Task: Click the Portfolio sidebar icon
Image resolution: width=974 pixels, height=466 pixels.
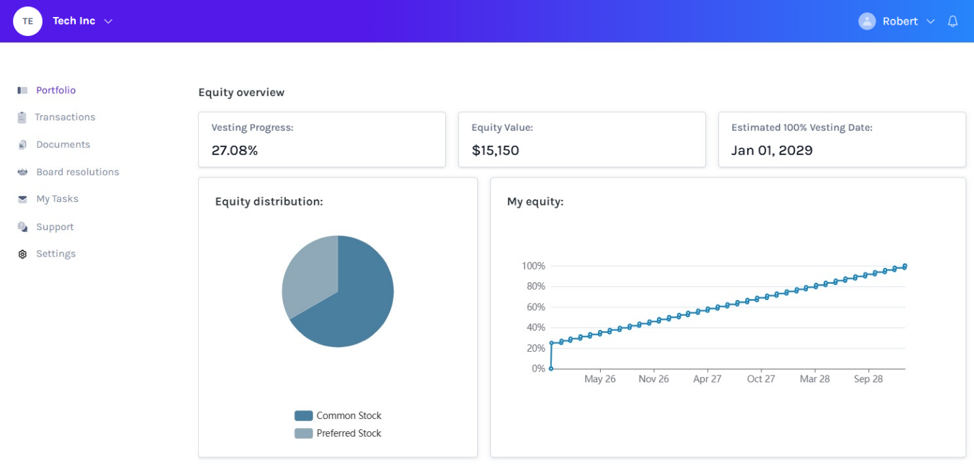Action: pyautogui.click(x=22, y=90)
